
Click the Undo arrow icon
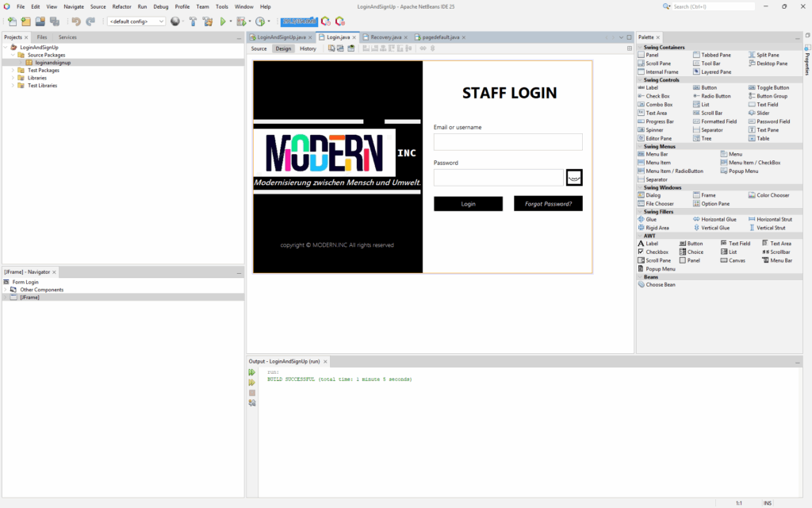[76, 21]
